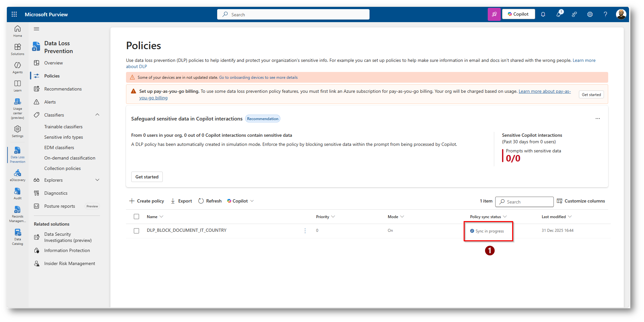Expand the Explorers section

coord(97,180)
